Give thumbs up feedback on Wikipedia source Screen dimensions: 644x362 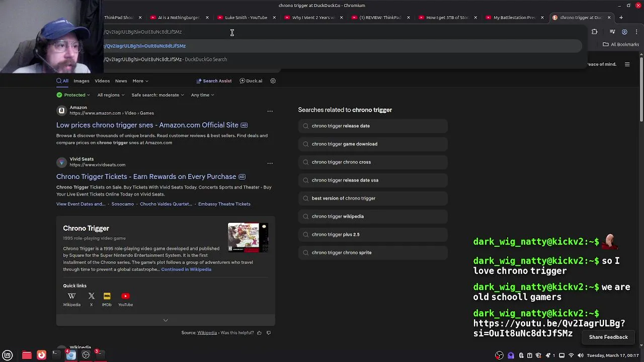(x=259, y=333)
